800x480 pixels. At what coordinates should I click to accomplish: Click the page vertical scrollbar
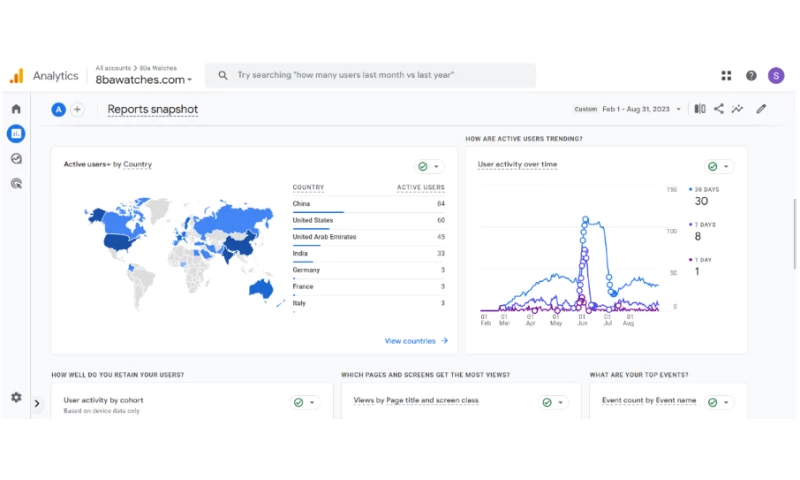(x=794, y=234)
